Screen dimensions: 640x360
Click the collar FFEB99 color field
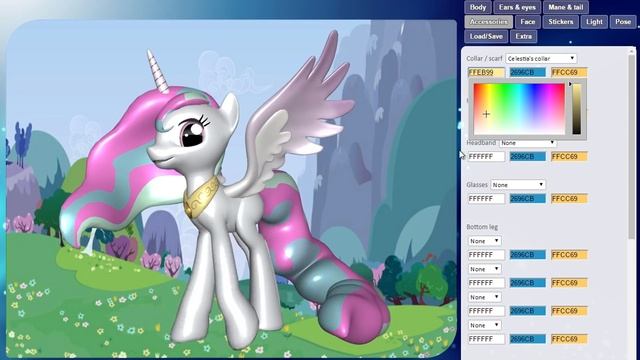click(486, 73)
